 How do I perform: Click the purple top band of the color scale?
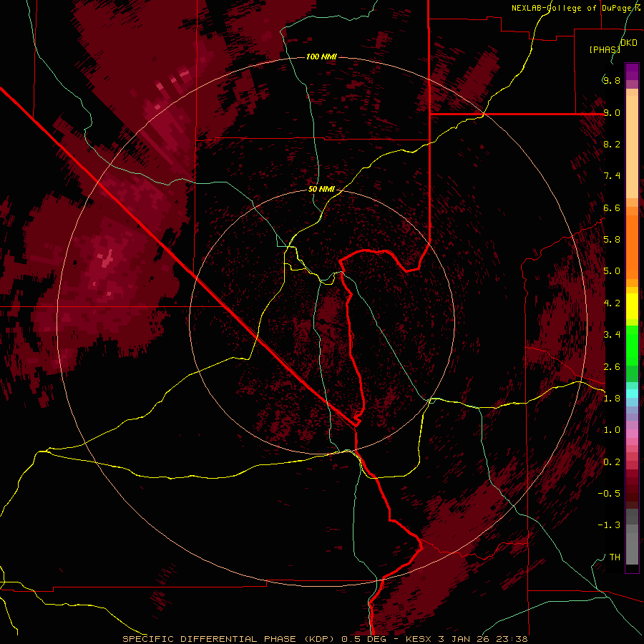coord(632,72)
